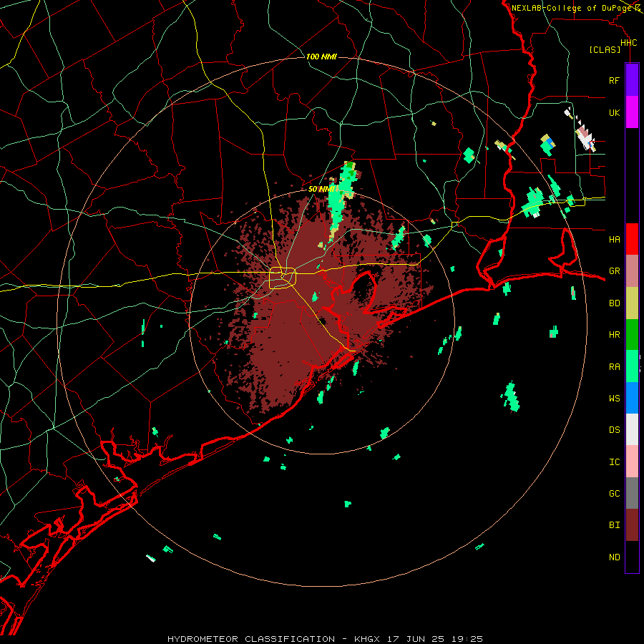This screenshot has width=644, height=644.
Task: Click the HHC product code text
Action: (x=628, y=43)
